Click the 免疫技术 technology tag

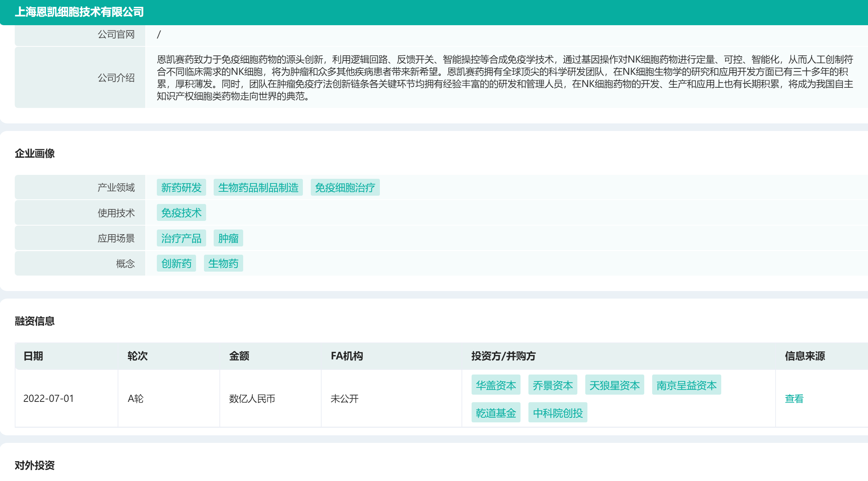point(181,213)
